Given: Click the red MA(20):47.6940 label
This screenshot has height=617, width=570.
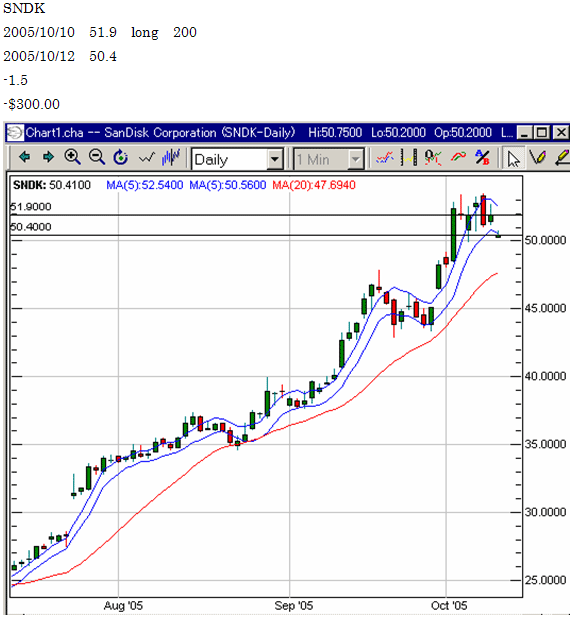Looking at the screenshot, I should click(x=314, y=185).
